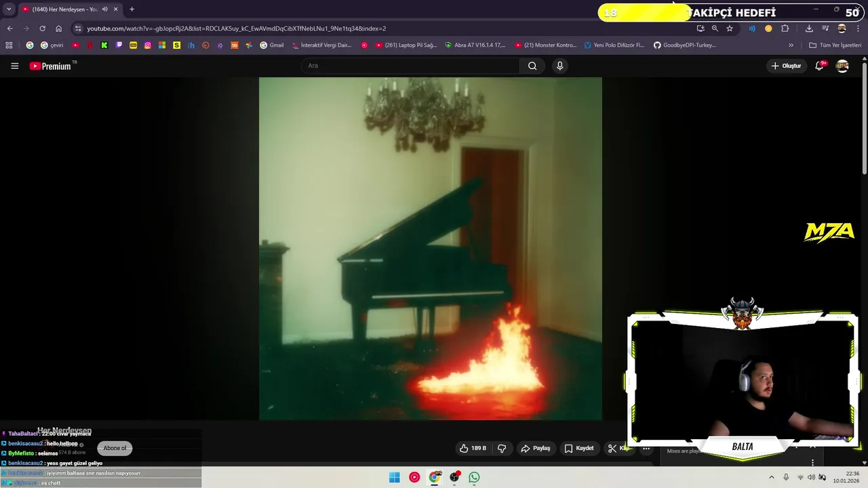Open the 'İnteraktif Vergi Dair...' bookmark
Screen dimensions: 868x488
point(322,45)
